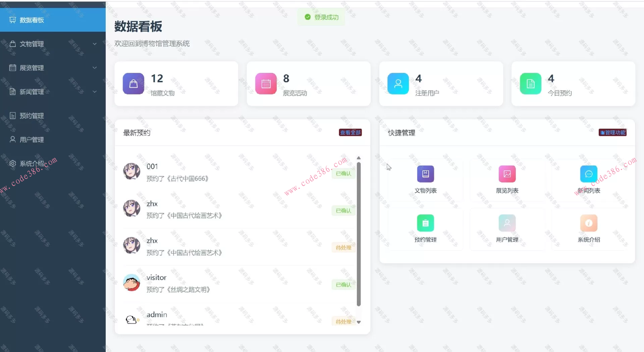Expand the 展览管理 sidebar submenu
The image size is (644, 352).
(x=53, y=68)
